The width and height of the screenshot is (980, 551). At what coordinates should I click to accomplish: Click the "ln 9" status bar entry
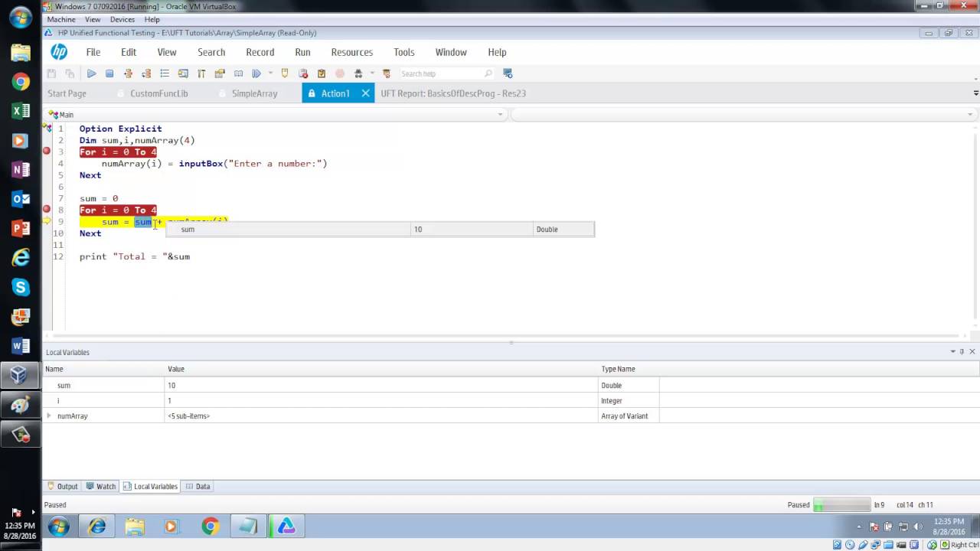tap(879, 505)
